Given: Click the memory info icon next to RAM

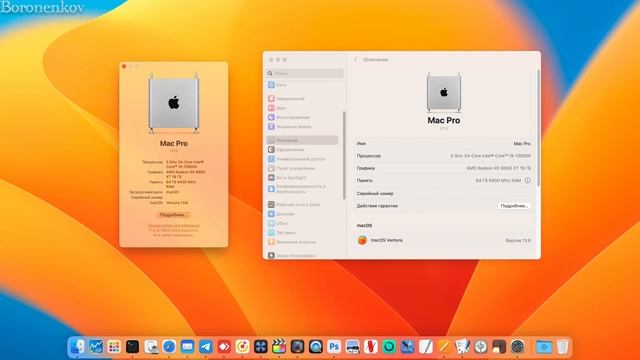Looking at the screenshot, I should click(x=527, y=180).
